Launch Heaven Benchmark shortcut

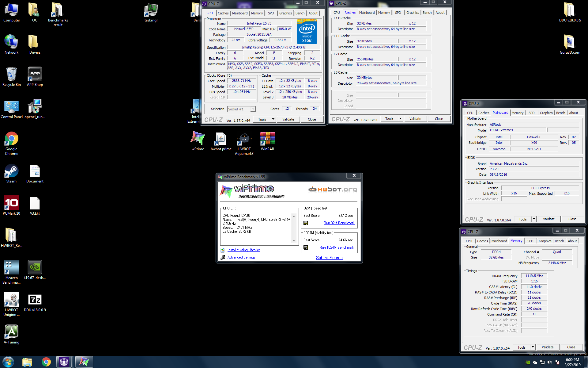pyautogui.click(x=12, y=272)
